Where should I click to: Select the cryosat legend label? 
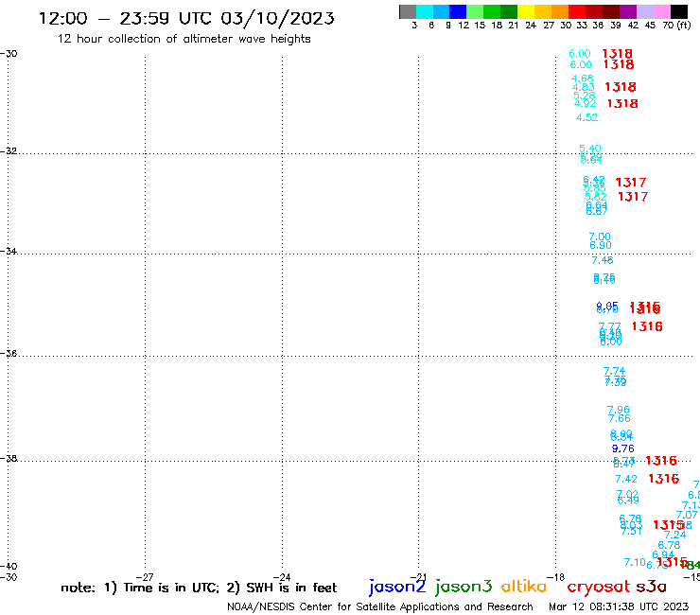click(x=599, y=588)
